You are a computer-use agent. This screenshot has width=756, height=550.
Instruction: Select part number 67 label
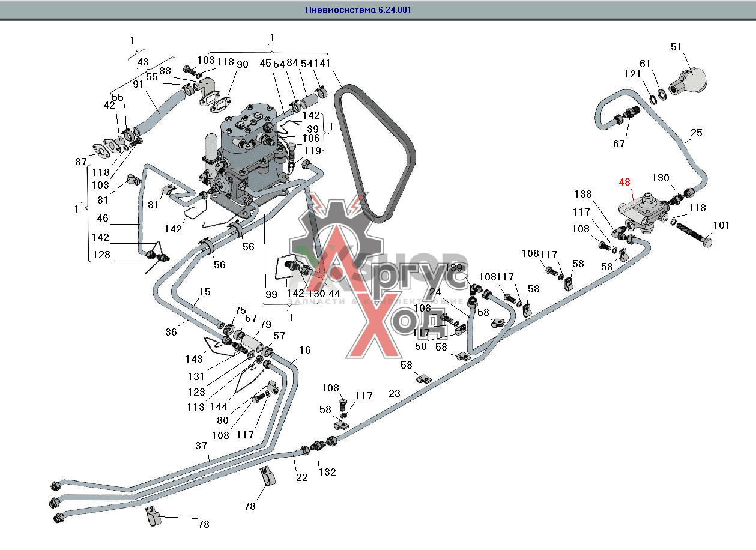[619, 144]
